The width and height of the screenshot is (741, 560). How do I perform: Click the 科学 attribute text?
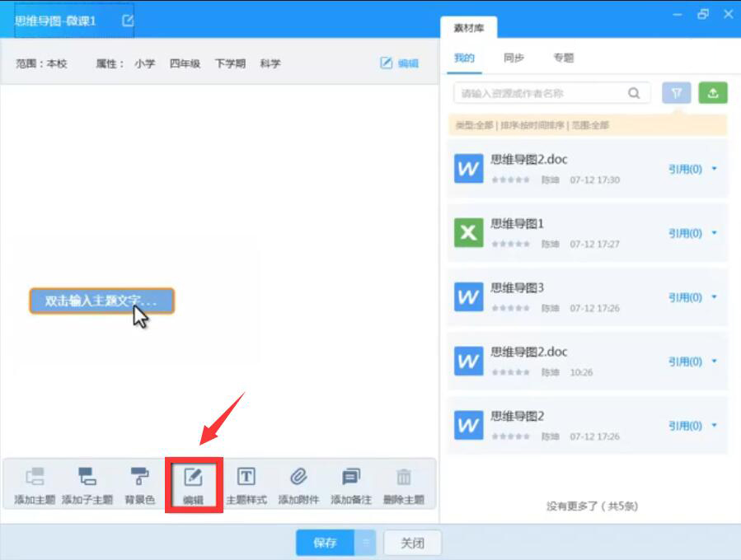click(270, 63)
